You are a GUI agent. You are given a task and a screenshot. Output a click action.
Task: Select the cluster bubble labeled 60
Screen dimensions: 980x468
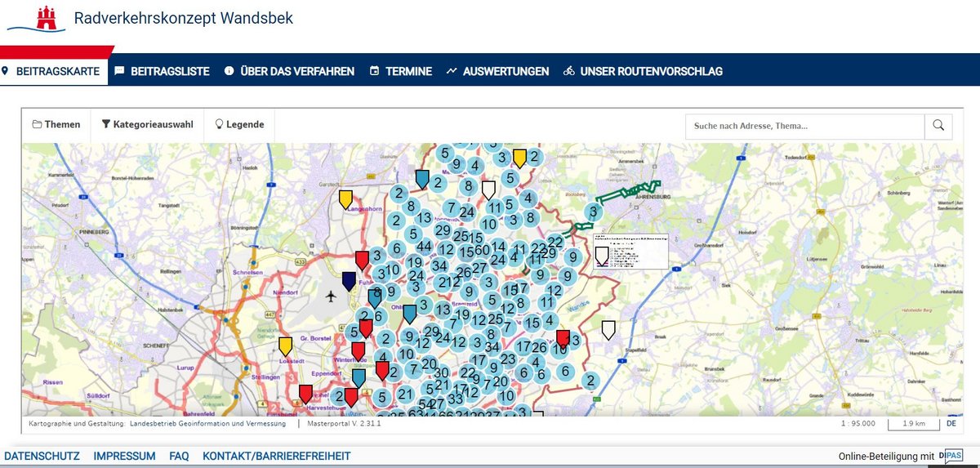pyautogui.click(x=482, y=249)
